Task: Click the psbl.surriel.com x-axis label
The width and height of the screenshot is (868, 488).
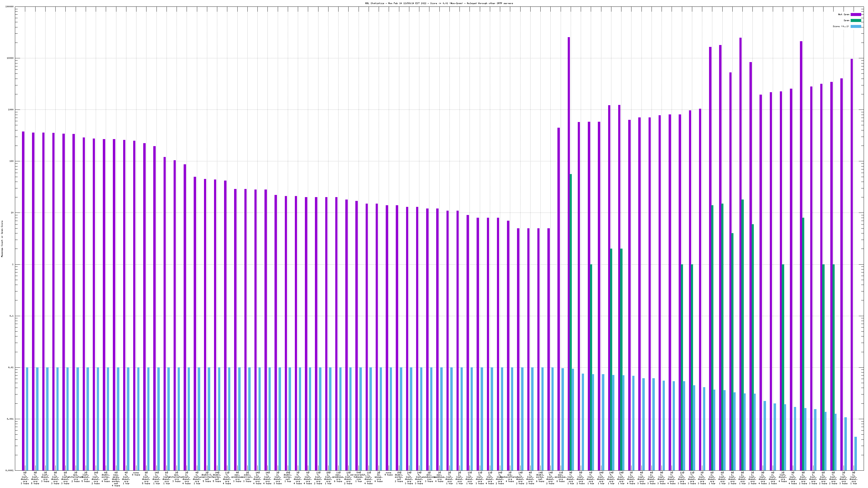Action: click(247, 477)
